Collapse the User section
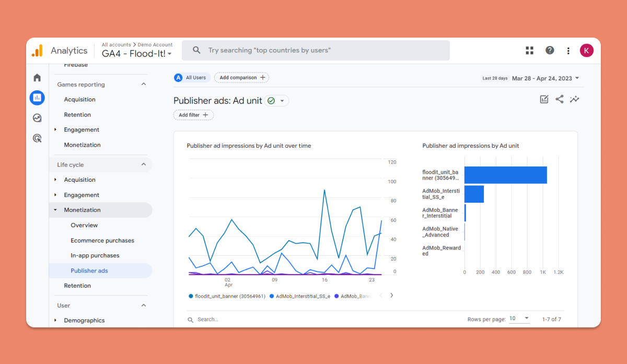Screen dimensions: 627x364 point(144,306)
